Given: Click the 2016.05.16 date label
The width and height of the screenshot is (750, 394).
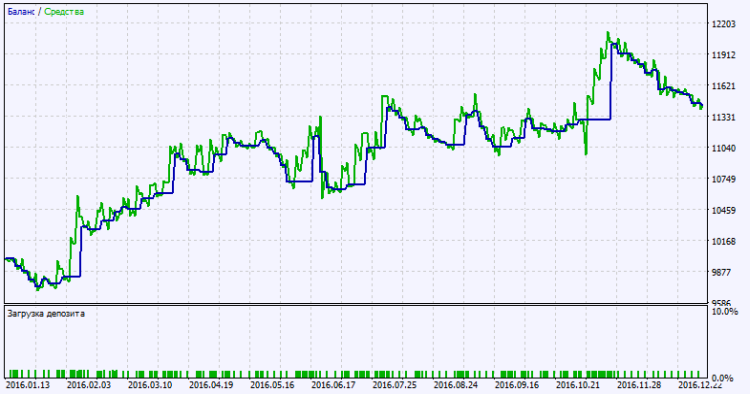Looking at the screenshot, I should pos(272,384).
